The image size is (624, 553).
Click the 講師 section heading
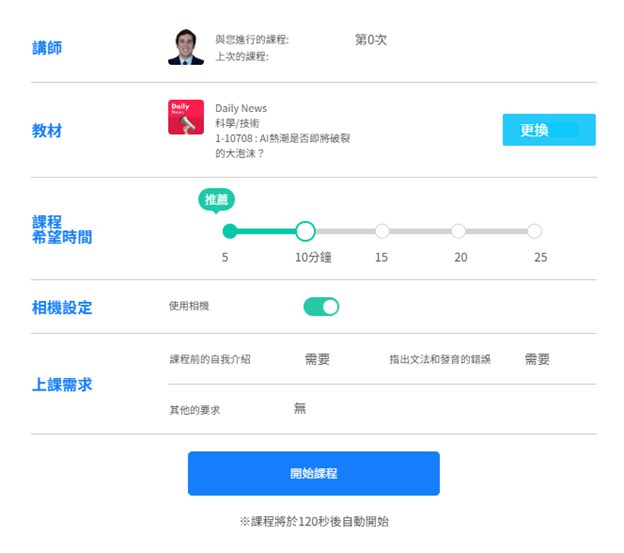point(47,48)
